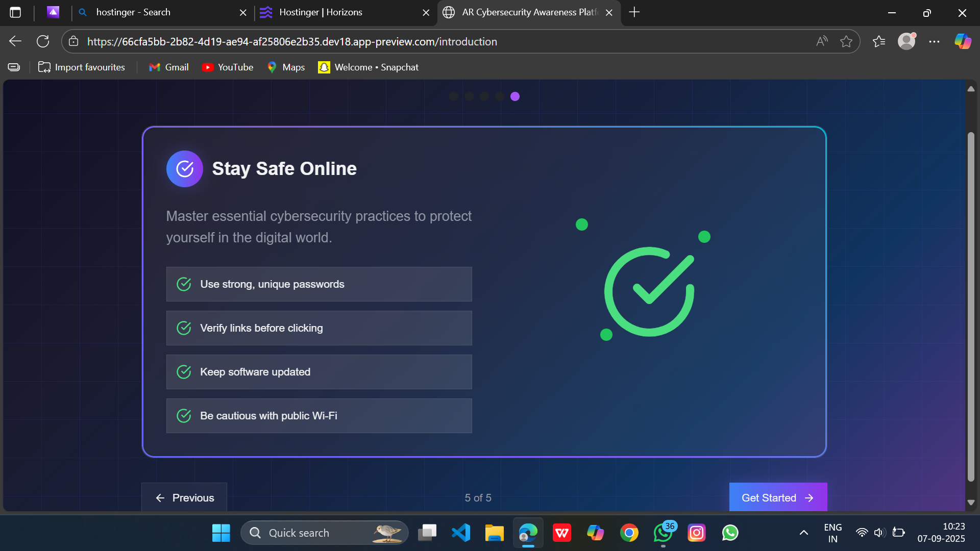Refresh the page
Screen dimensions: 980x551
[x=43, y=41]
